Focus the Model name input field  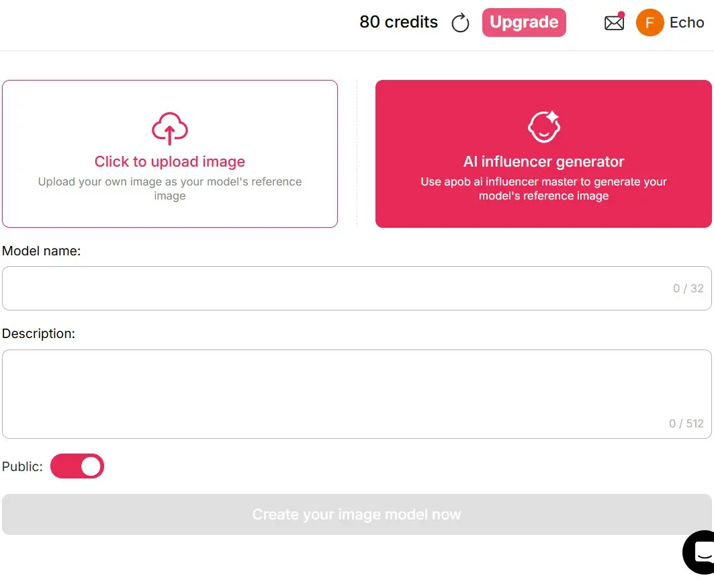click(x=357, y=288)
